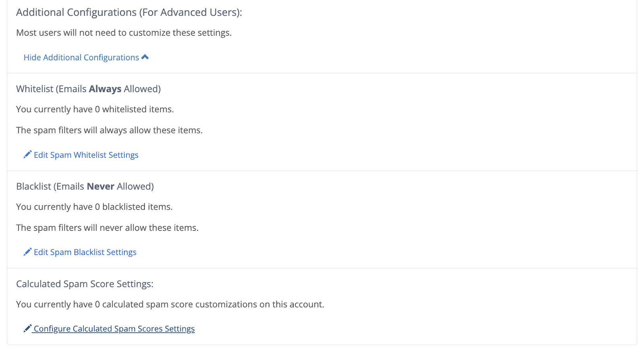Viewport: 644px width, 354px height.
Task: Click the Whitelist (Emails Always Allowed) heading
Action: pos(88,89)
